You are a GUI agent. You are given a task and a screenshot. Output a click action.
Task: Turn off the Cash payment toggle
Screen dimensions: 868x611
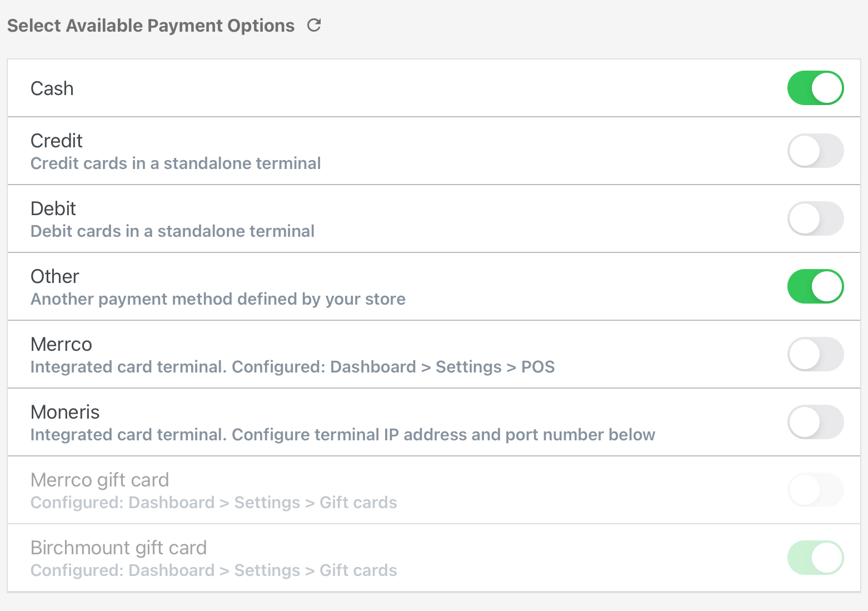coord(815,88)
